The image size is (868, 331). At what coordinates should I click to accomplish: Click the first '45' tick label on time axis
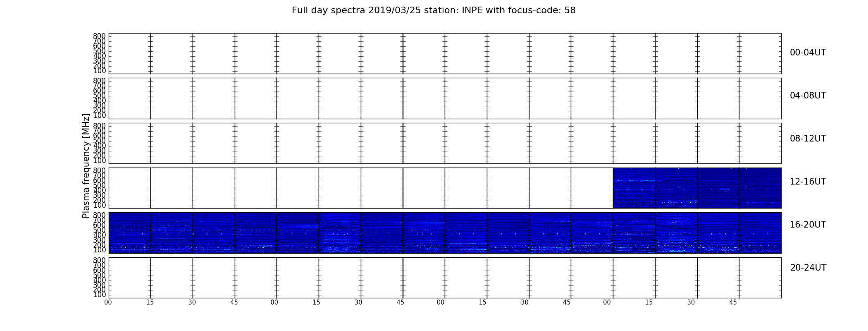click(x=234, y=302)
